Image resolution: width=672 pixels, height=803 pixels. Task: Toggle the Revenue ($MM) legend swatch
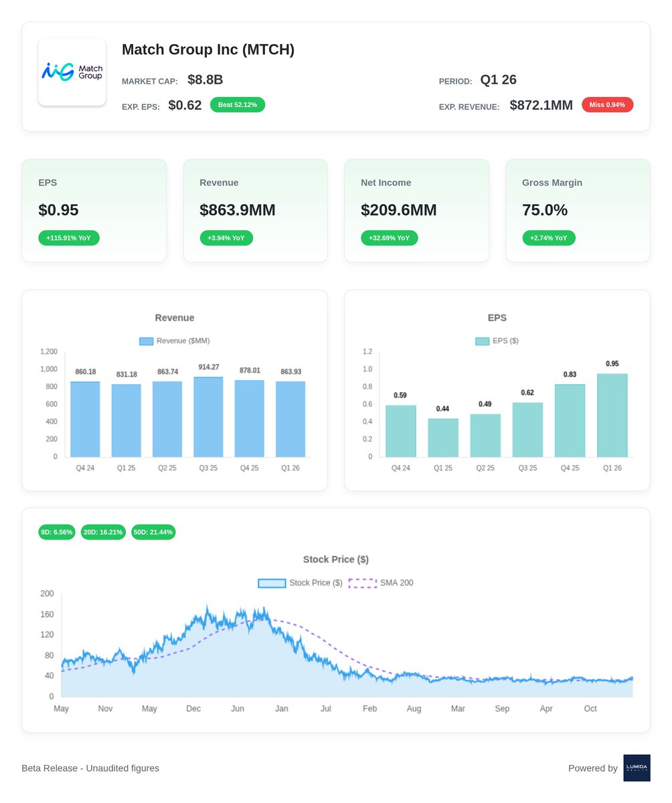[147, 341]
